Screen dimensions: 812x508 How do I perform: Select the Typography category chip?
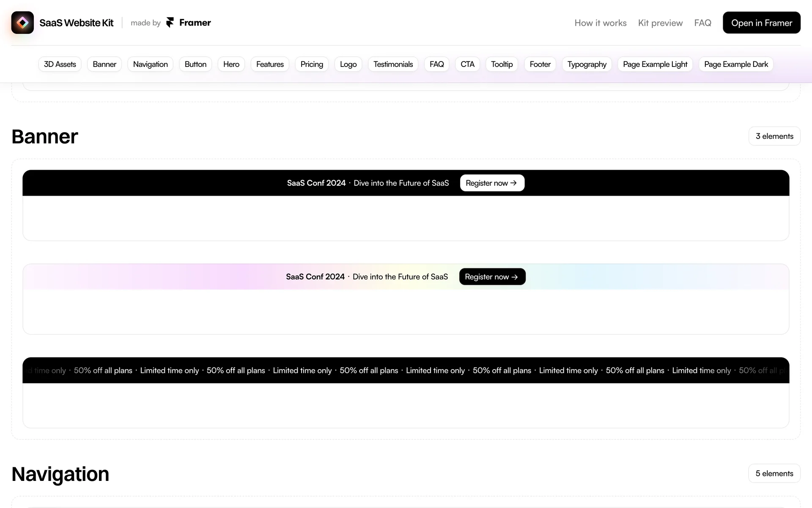pos(587,64)
